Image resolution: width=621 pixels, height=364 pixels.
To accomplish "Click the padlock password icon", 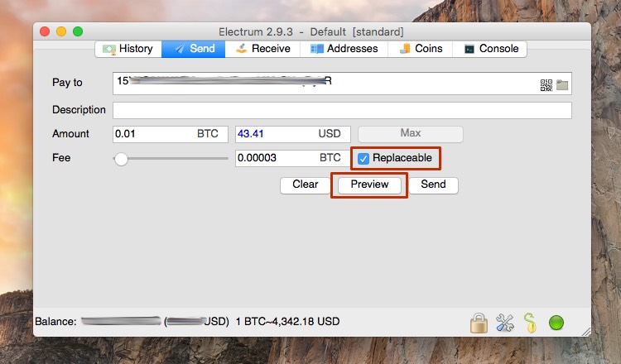I will point(479,323).
